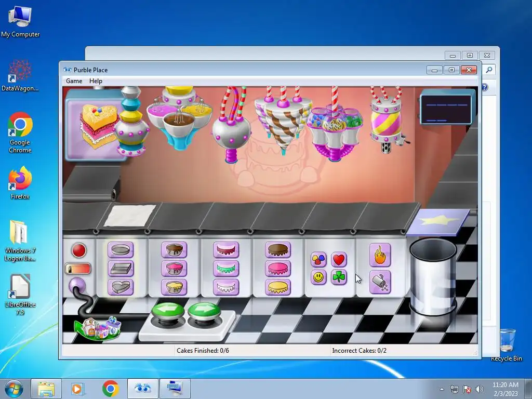
Task: Open the Windows Start menu
Action: [14, 389]
